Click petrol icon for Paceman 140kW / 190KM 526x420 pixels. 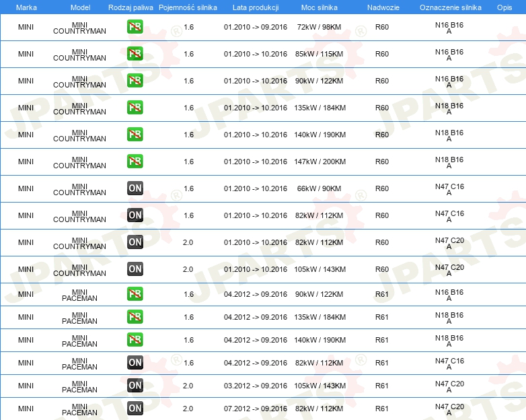click(x=135, y=340)
